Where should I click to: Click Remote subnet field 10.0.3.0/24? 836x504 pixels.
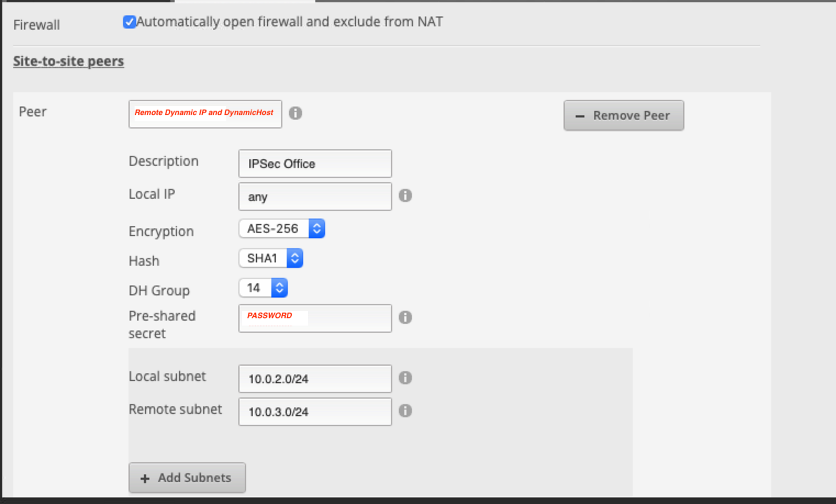point(315,412)
